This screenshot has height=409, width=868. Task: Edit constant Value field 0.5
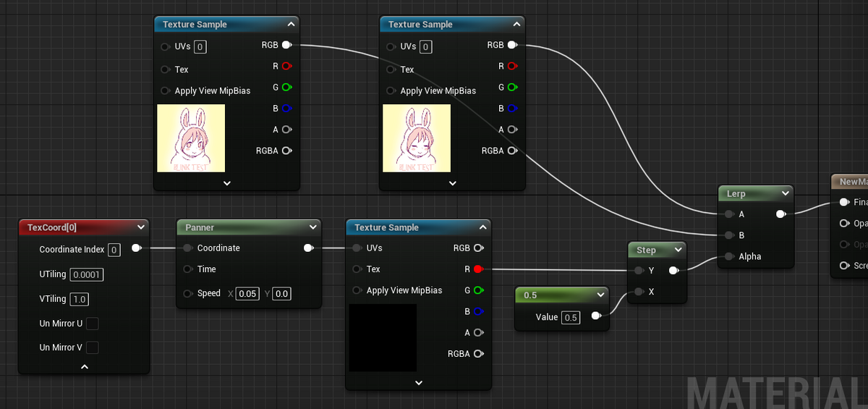click(571, 317)
